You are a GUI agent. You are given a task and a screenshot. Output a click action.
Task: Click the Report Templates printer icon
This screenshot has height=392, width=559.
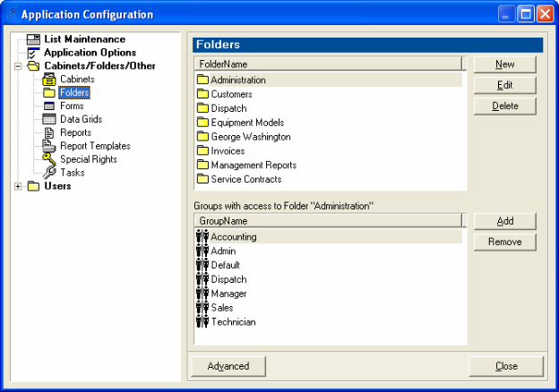point(49,146)
